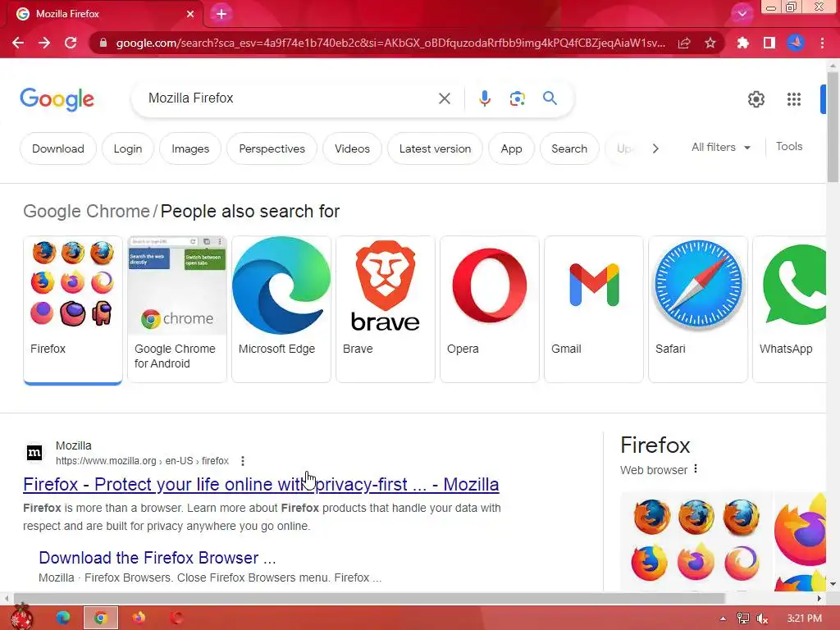The width and height of the screenshot is (840, 630).
Task: Open the Windows Start button
Action: pos(21,617)
